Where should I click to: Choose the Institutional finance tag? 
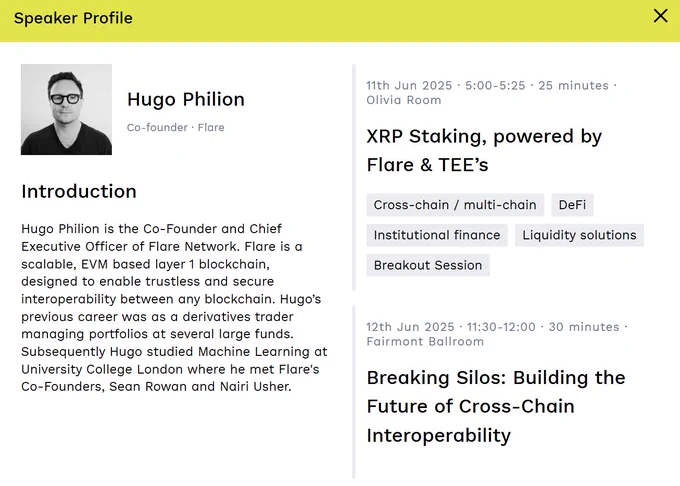pos(437,235)
